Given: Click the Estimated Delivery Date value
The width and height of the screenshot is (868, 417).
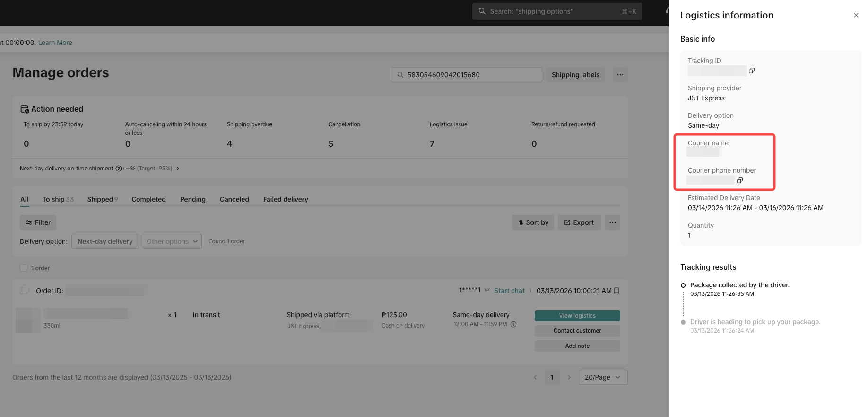Looking at the screenshot, I should pyautogui.click(x=755, y=208).
